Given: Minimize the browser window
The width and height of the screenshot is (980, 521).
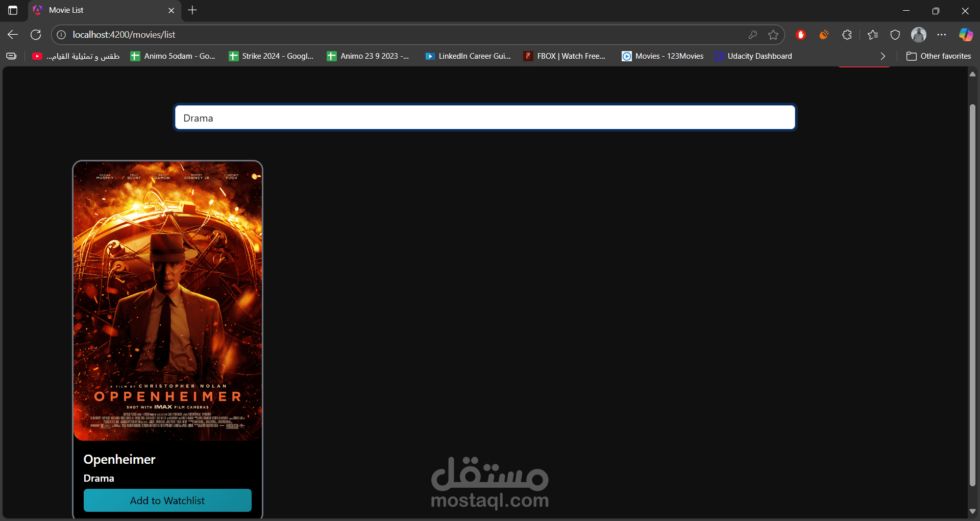Looking at the screenshot, I should coord(906,10).
